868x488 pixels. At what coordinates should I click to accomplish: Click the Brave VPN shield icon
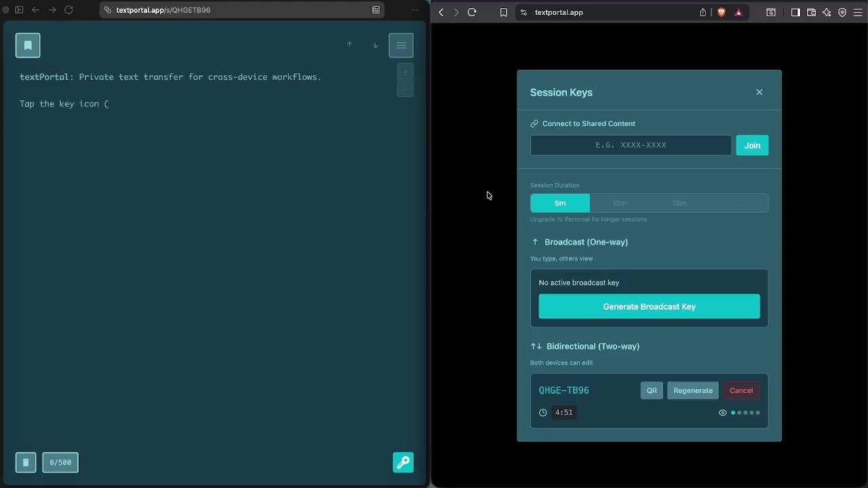[842, 12]
